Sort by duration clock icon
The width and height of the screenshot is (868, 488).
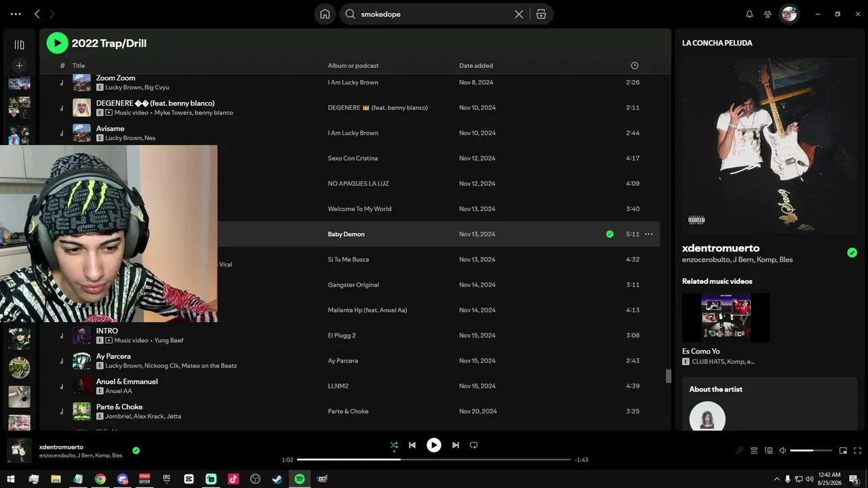click(635, 66)
